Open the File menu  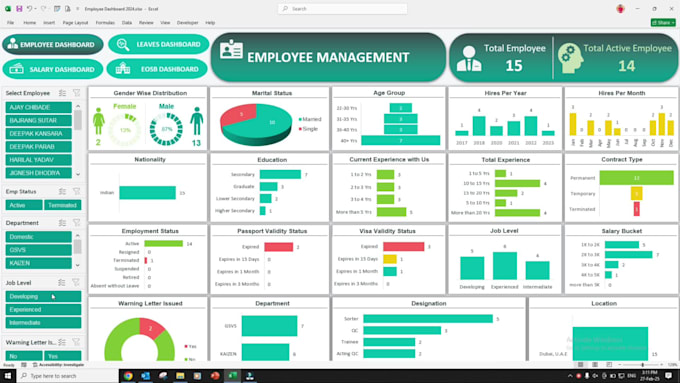[x=10, y=23]
